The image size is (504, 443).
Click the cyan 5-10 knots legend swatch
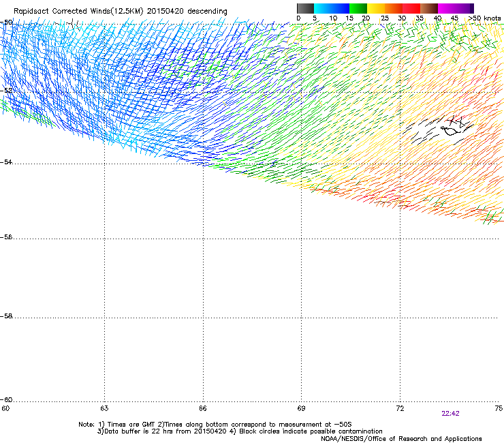click(x=323, y=8)
